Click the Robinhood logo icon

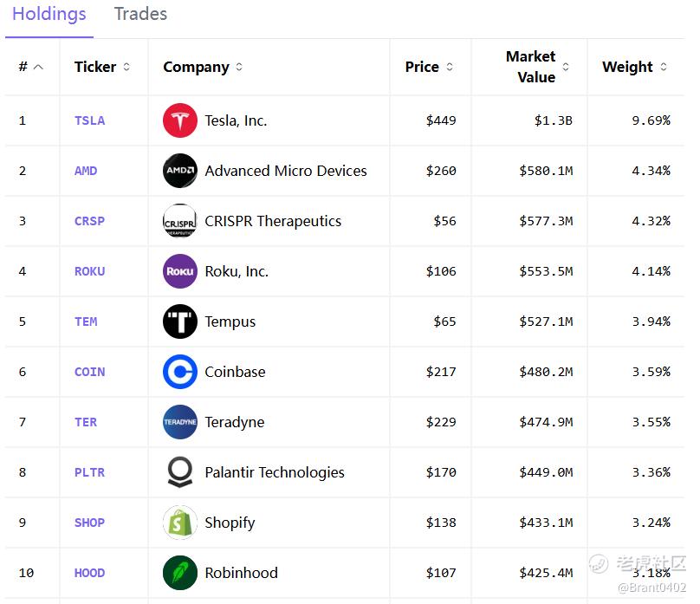[180, 573]
